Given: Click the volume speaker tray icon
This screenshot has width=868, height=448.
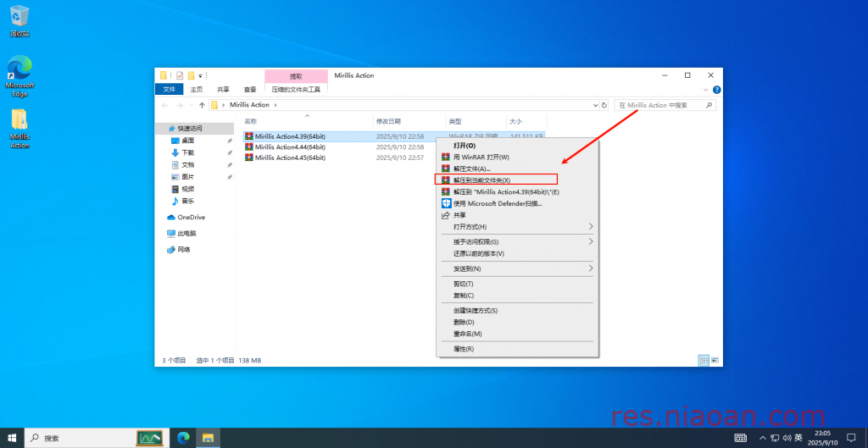Looking at the screenshot, I should (787, 438).
